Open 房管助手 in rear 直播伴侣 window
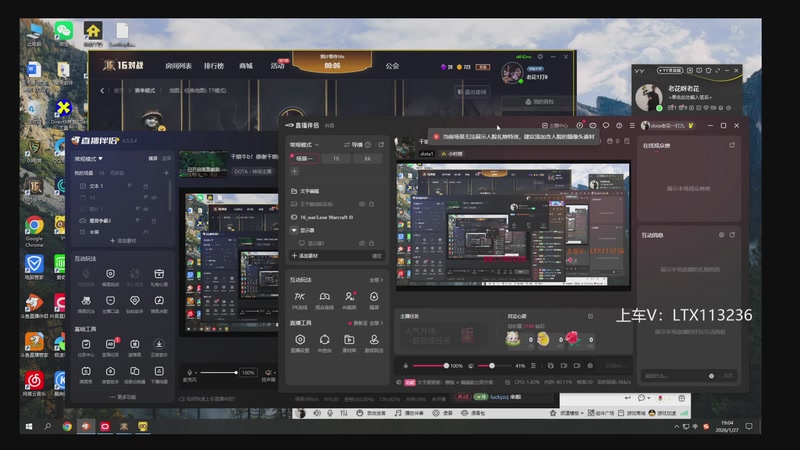The image size is (800, 450). tap(110, 374)
